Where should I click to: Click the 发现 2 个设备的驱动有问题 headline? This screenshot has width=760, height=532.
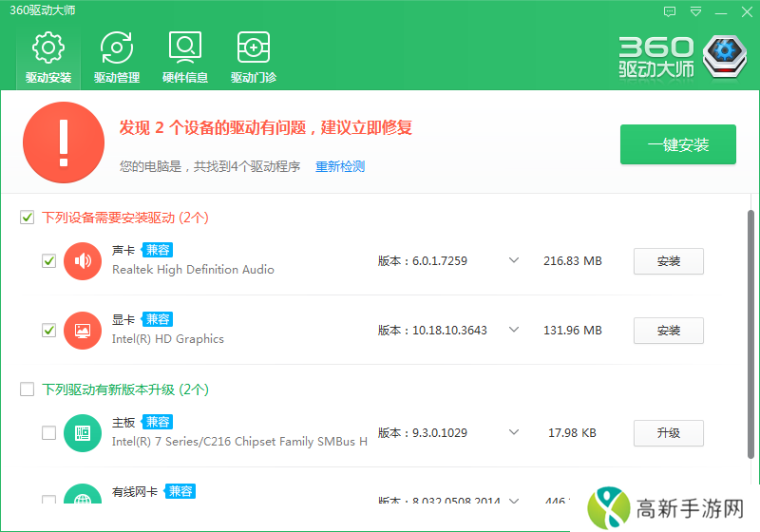pyautogui.click(x=266, y=128)
